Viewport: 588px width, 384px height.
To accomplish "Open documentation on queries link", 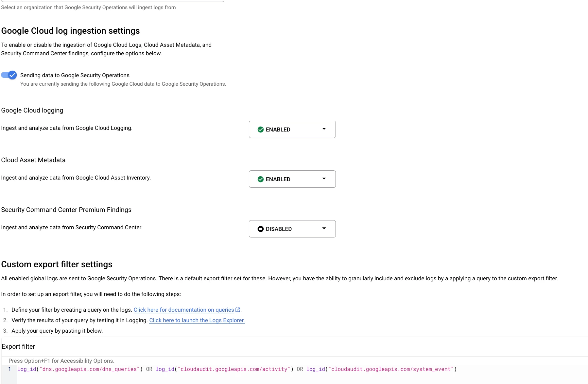I will (x=184, y=310).
